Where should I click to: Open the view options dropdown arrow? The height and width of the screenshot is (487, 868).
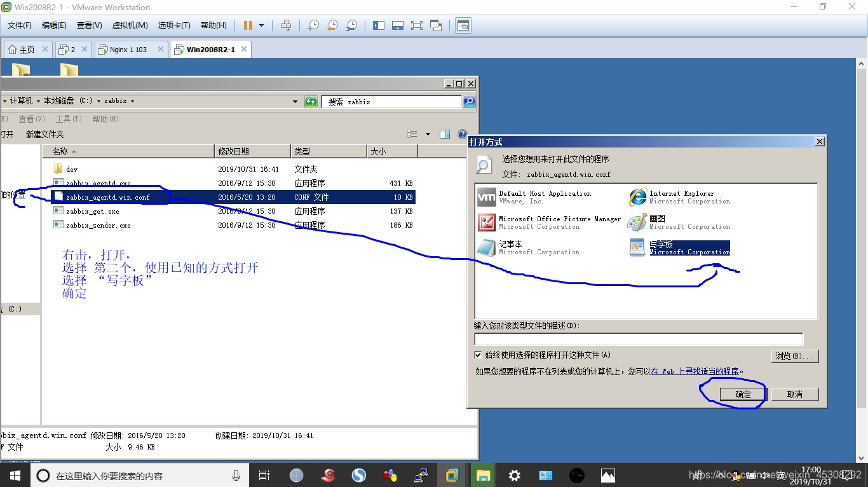[428, 134]
